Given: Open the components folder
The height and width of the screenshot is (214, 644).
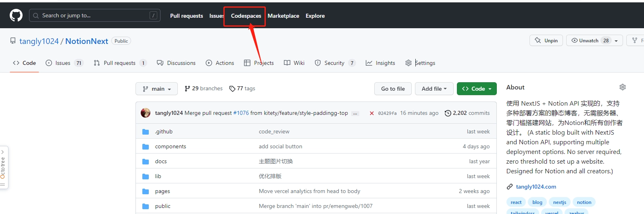Looking at the screenshot, I should tap(171, 146).
